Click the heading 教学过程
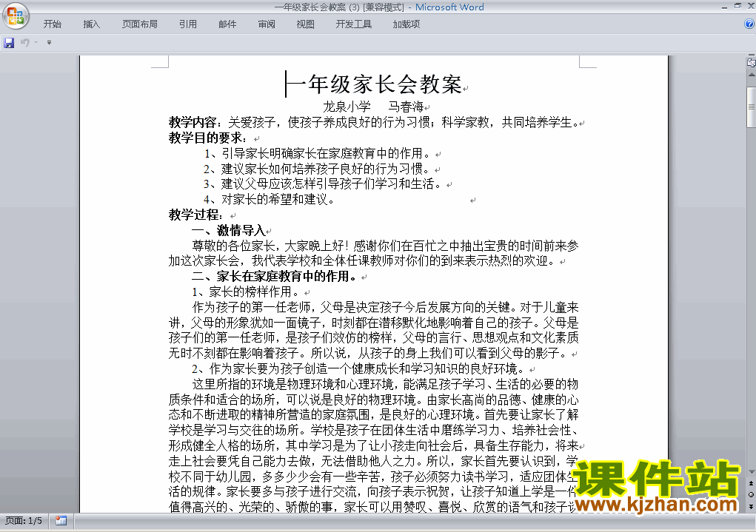The height and width of the screenshot is (532, 756). [194, 215]
